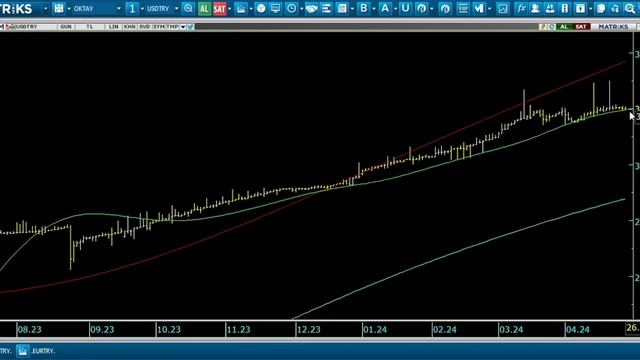
Task: Click the 12.23 date axis label
Action: point(309,329)
